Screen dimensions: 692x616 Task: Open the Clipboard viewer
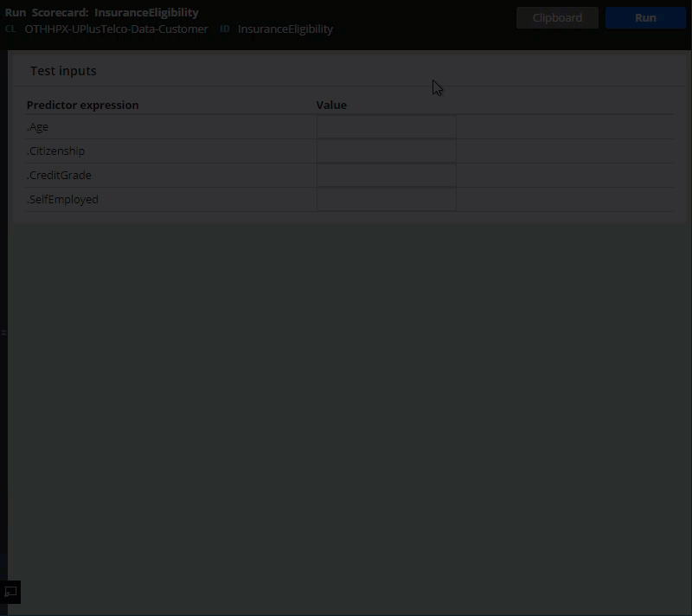pos(556,17)
